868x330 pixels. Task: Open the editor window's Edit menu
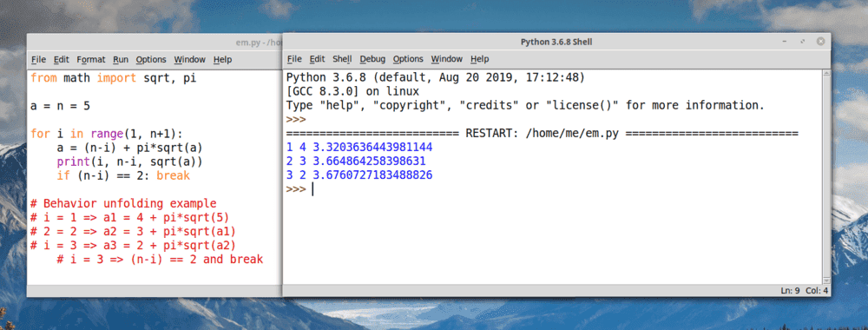62,60
